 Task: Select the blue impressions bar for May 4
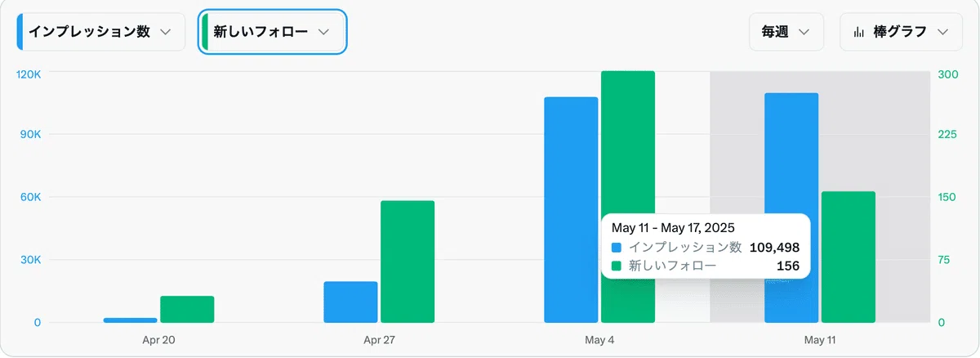[x=571, y=210]
